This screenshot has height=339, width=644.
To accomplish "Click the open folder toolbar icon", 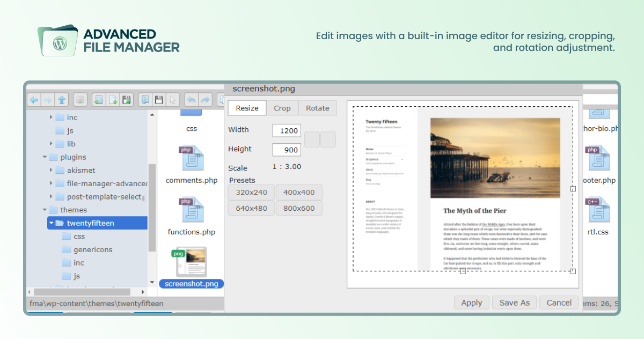I will pos(145,99).
